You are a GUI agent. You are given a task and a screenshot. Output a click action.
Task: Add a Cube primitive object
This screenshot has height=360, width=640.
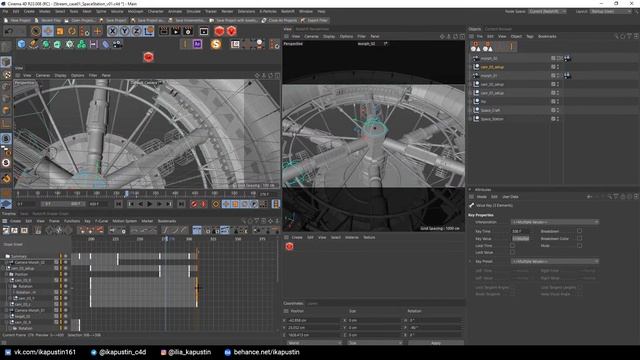[21, 44]
